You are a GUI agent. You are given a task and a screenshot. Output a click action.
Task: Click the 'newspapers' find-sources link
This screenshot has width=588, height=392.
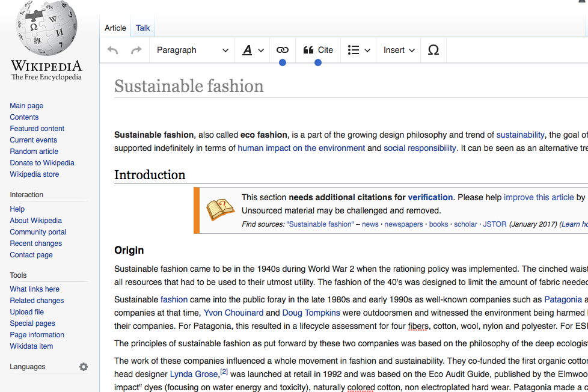tap(403, 224)
